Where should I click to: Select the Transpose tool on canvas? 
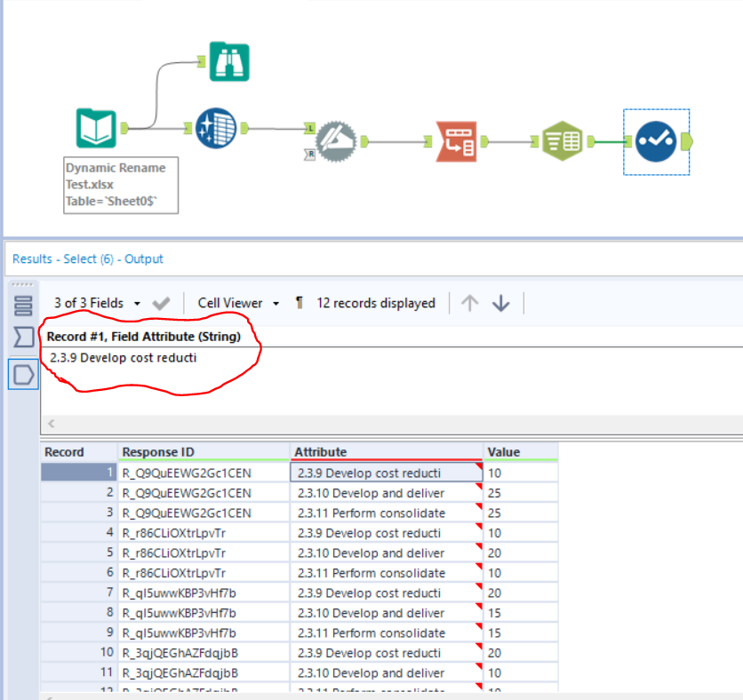coord(456,141)
